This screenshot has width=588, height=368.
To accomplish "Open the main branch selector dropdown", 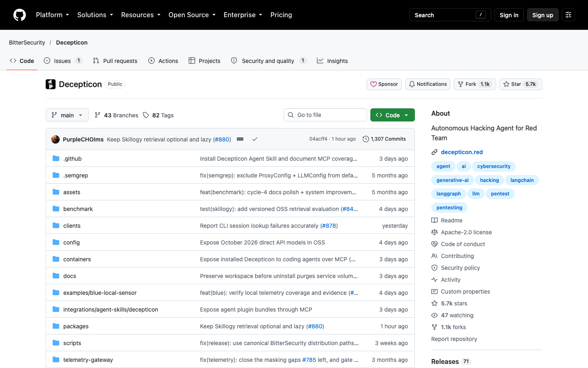I will click(x=67, y=115).
